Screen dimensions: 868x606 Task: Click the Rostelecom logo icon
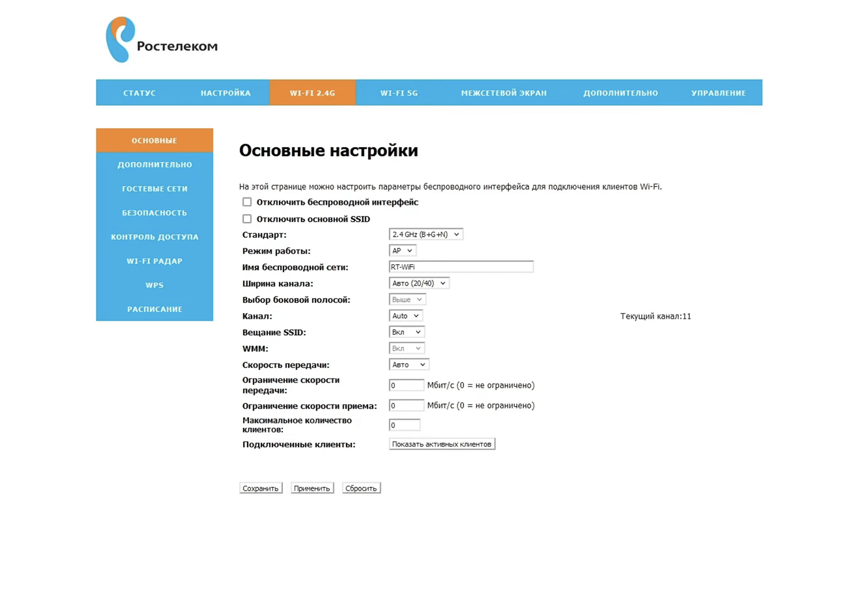point(120,39)
